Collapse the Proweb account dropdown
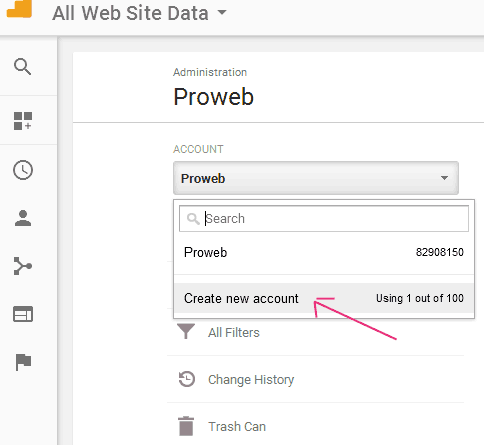The height and width of the screenshot is (445, 484). (x=316, y=178)
